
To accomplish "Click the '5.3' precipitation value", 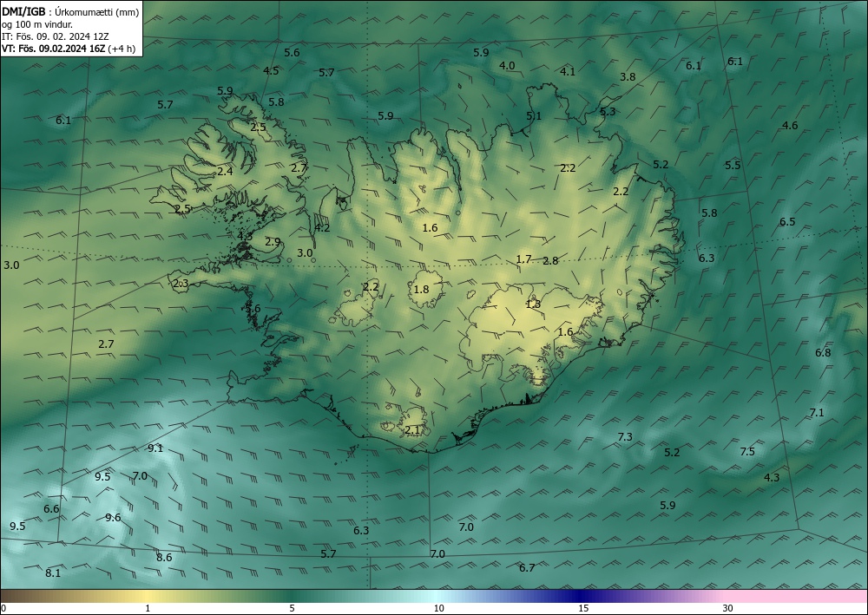I will [x=608, y=112].
